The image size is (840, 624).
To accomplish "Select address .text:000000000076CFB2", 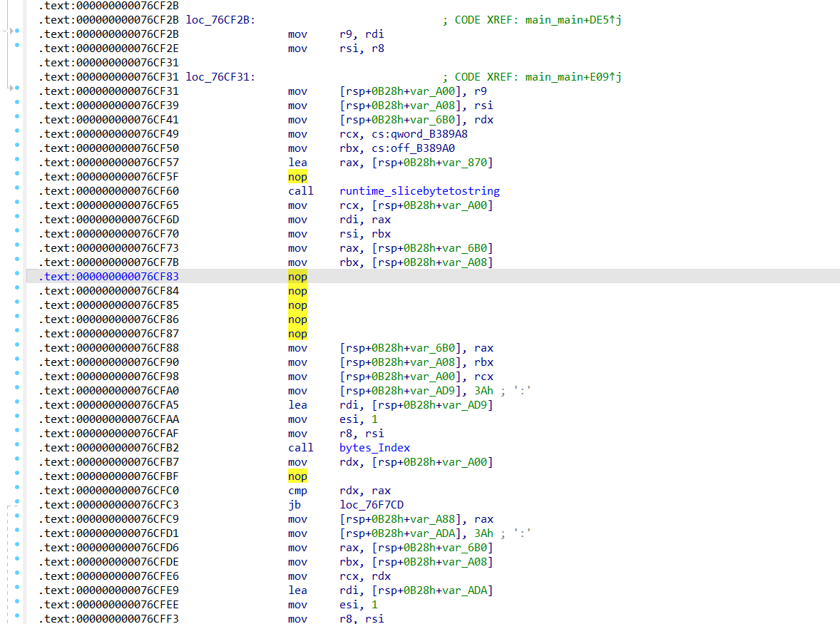I will tap(109, 448).
